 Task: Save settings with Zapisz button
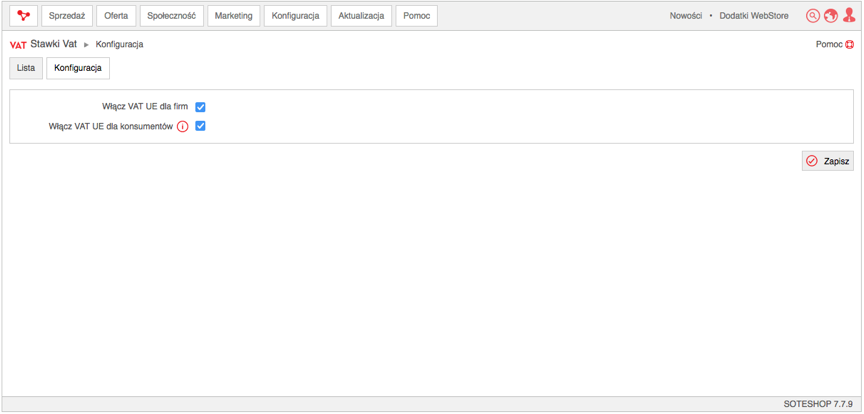[828, 161]
